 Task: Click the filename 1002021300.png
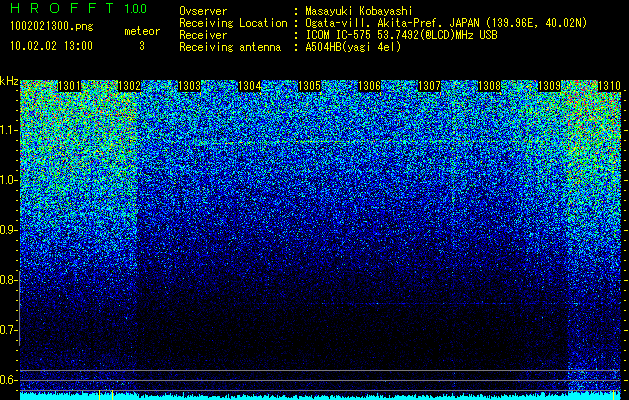coord(52,27)
